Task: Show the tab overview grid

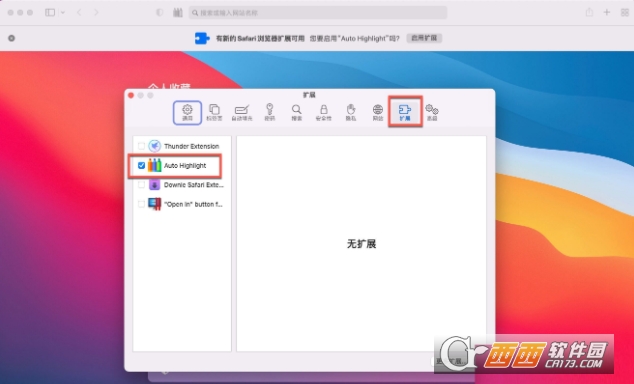Action: tap(625, 13)
